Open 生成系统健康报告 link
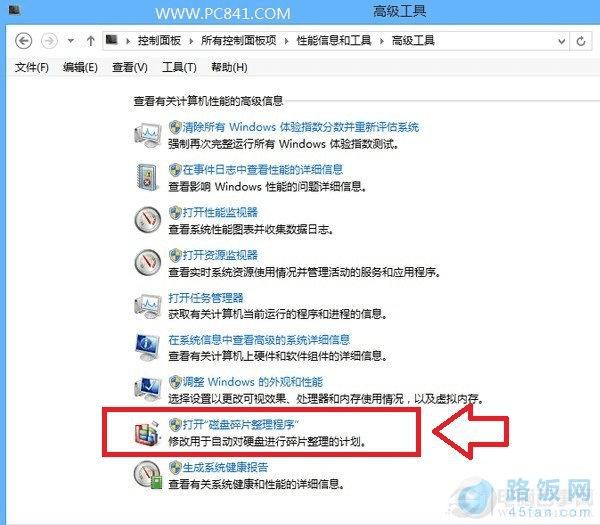The image size is (600, 525). (x=225, y=467)
